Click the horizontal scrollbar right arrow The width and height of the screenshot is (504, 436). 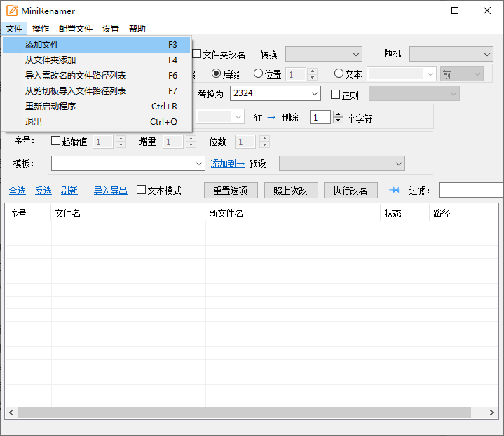click(x=492, y=413)
